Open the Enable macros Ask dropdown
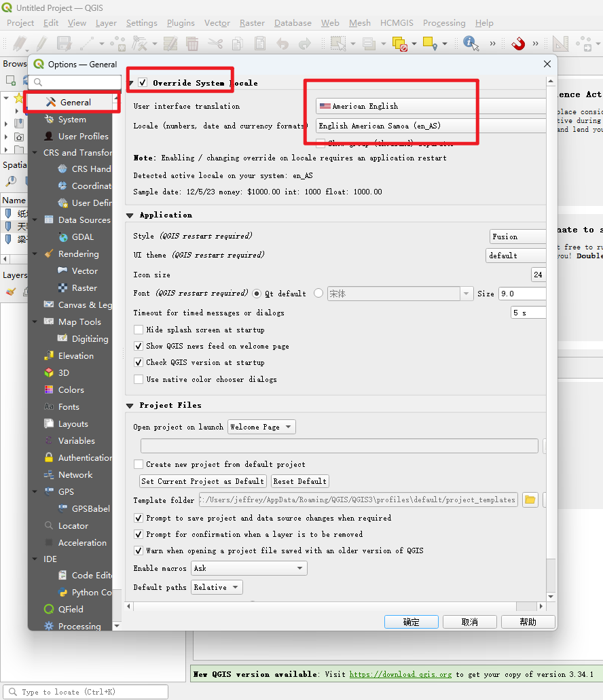Screen dimensions: 603x700 click(249, 568)
